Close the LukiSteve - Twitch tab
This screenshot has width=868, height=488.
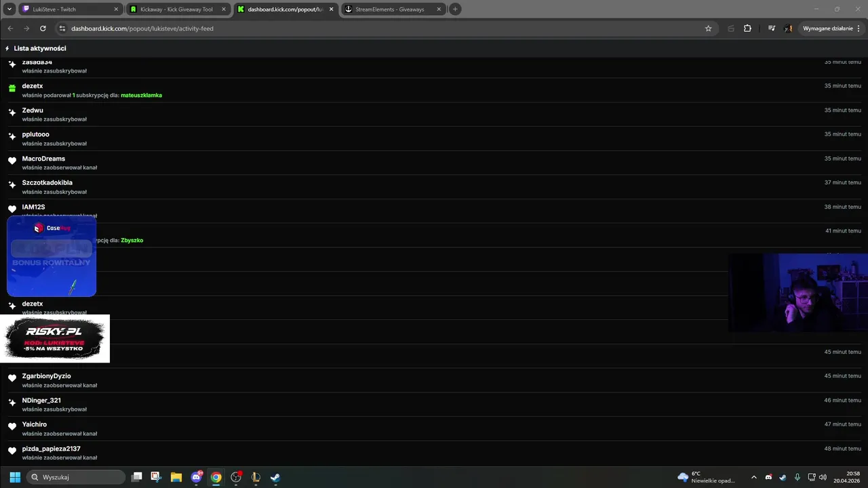[116, 9]
